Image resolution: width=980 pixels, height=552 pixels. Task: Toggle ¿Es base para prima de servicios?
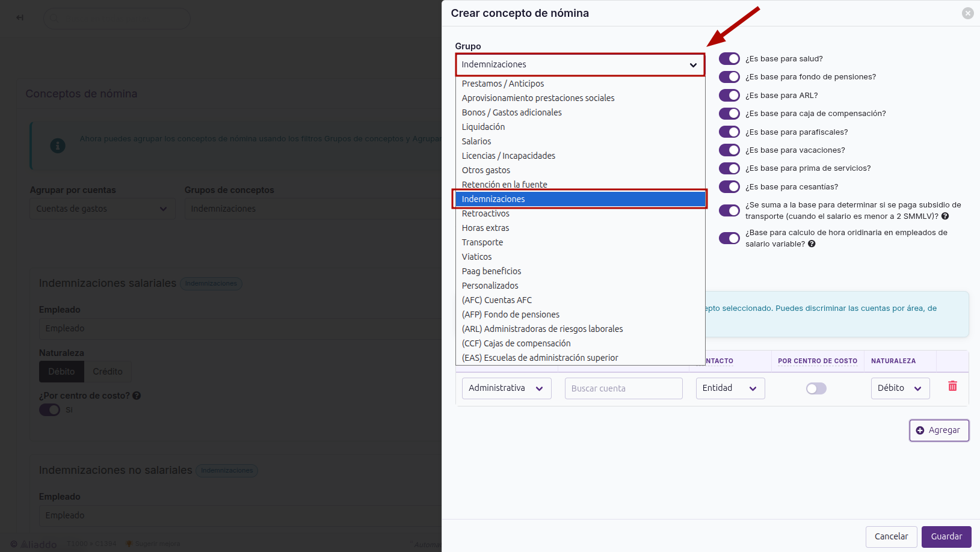[x=729, y=168]
